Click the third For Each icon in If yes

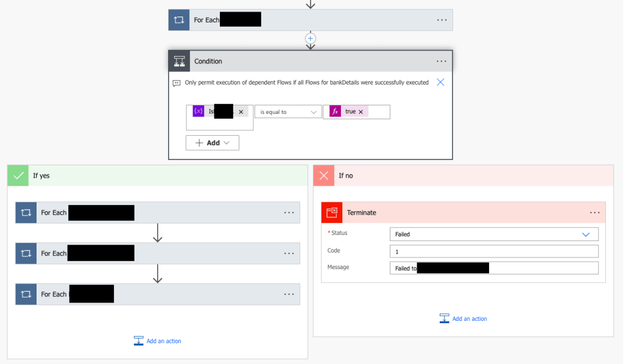click(x=26, y=294)
